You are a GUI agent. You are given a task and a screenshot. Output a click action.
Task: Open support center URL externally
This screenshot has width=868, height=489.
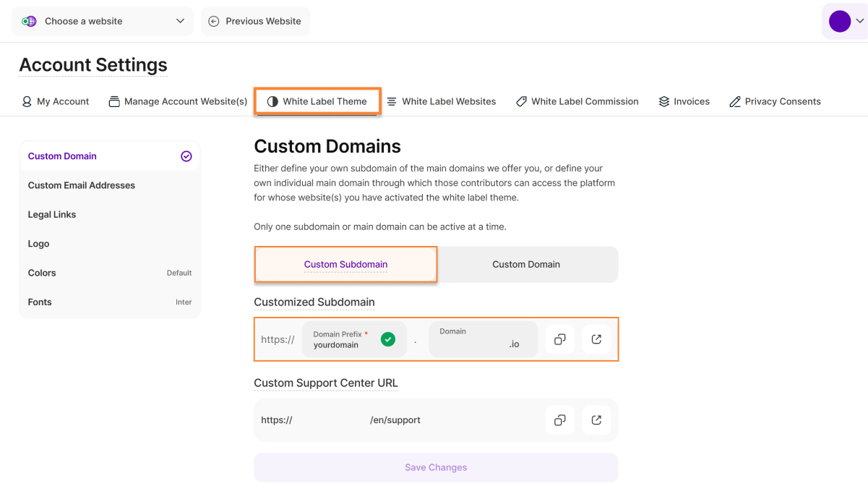point(596,420)
